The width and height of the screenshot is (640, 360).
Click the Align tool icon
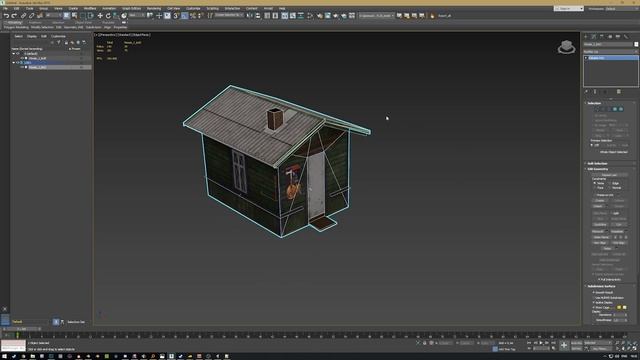click(258, 16)
